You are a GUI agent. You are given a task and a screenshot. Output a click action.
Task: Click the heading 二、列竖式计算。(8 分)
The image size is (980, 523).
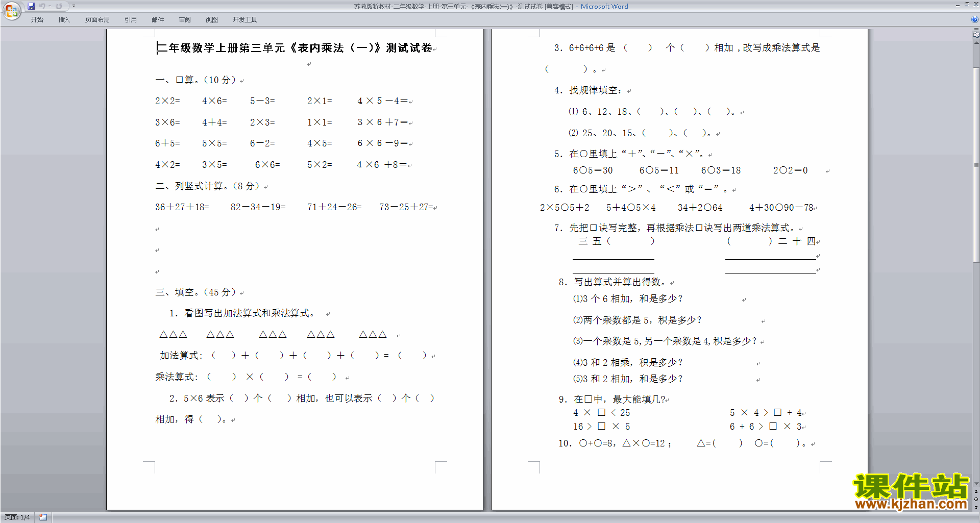(x=208, y=186)
